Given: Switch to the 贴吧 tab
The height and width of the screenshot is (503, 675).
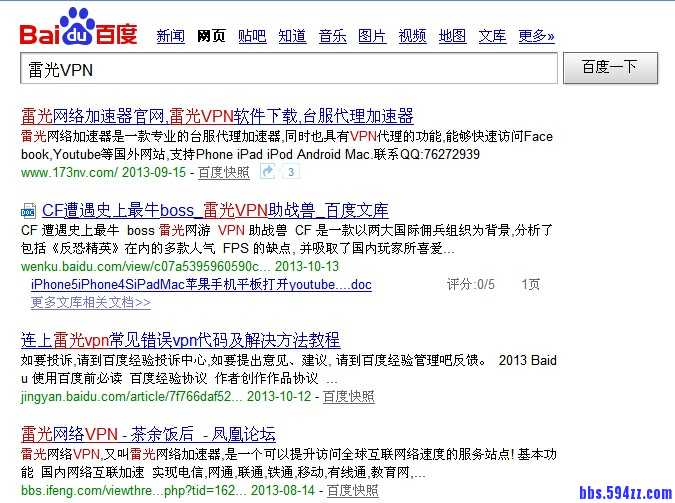Looking at the screenshot, I should tap(252, 36).
